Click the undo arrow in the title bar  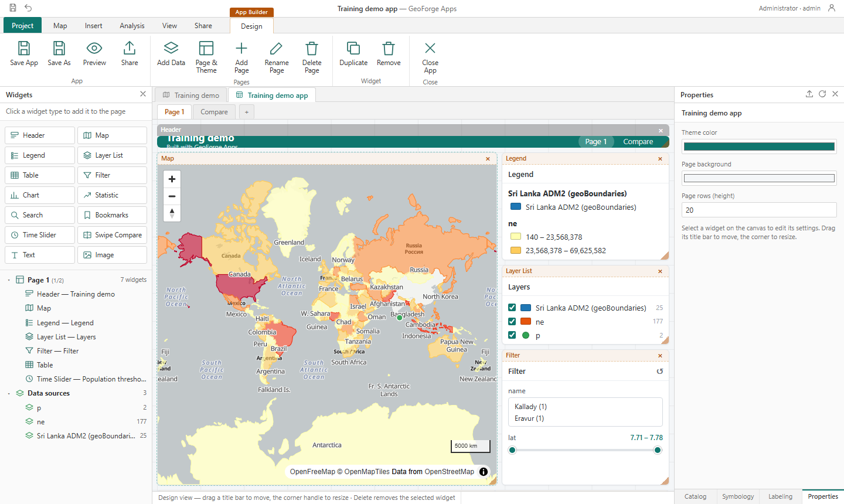tap(28, 8)
